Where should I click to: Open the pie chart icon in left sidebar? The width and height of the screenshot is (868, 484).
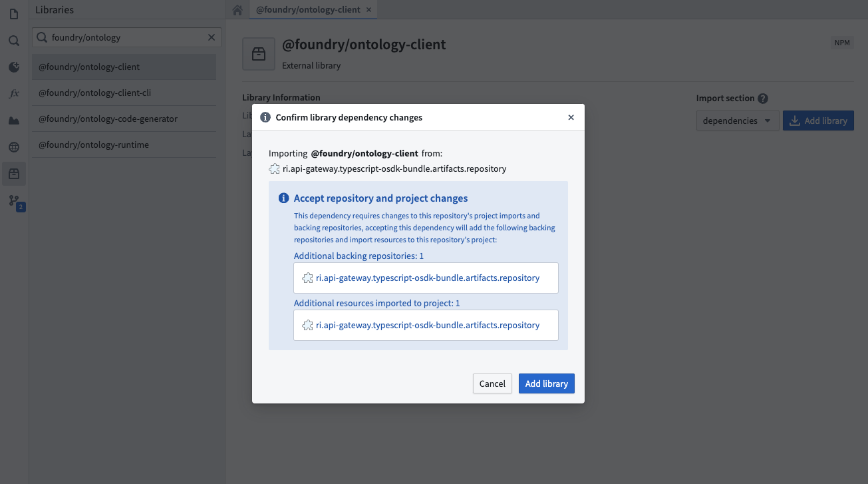point(14,67)
